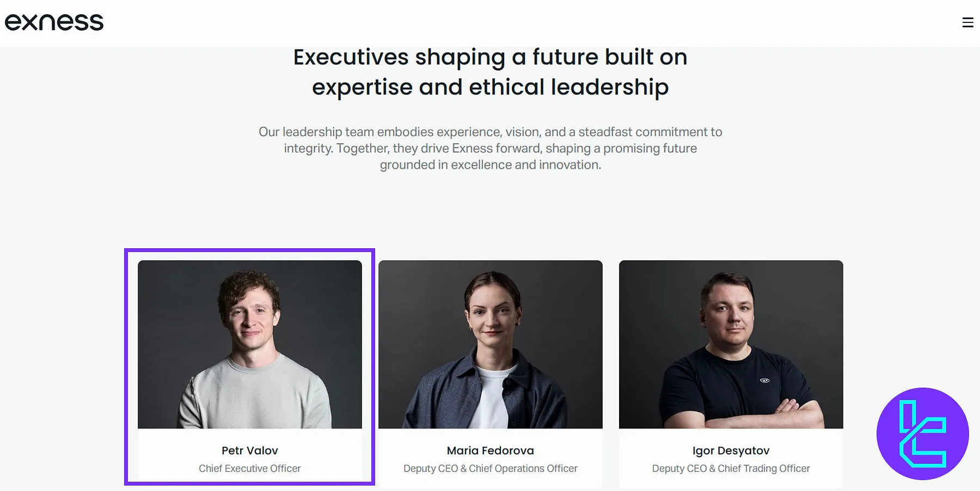Click Deputy CEO & Chief Operations Officer title
Viewport: 980px width, 491px height.
pos(490,468)
